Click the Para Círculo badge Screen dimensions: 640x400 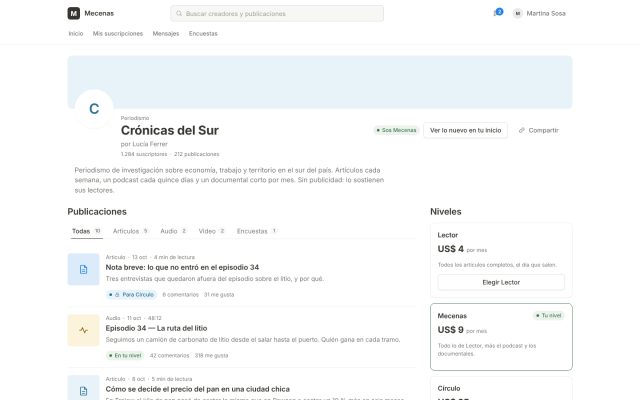pos(131,295)
